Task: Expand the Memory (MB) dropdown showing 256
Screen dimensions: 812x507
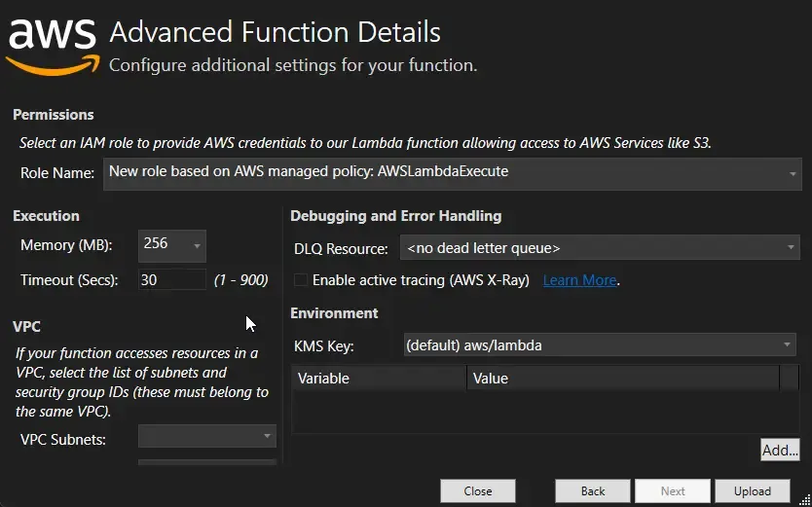Action: coord(172,246)
